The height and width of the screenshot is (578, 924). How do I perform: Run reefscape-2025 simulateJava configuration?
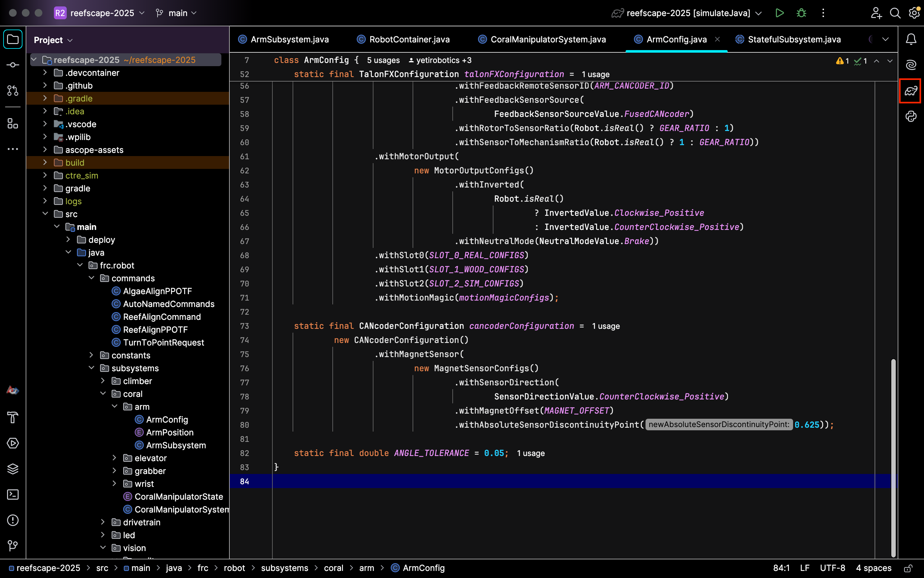point(780,13)
